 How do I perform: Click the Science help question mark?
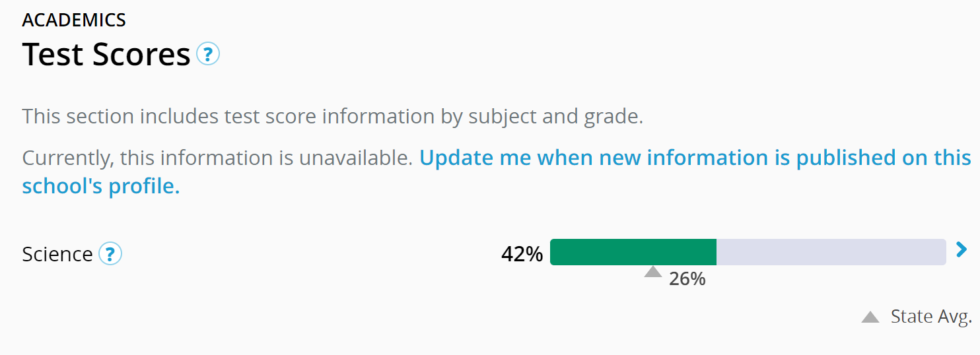(x=110, y=253)
